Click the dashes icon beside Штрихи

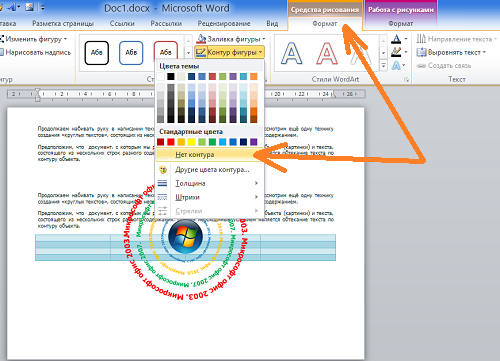point(163,197)
